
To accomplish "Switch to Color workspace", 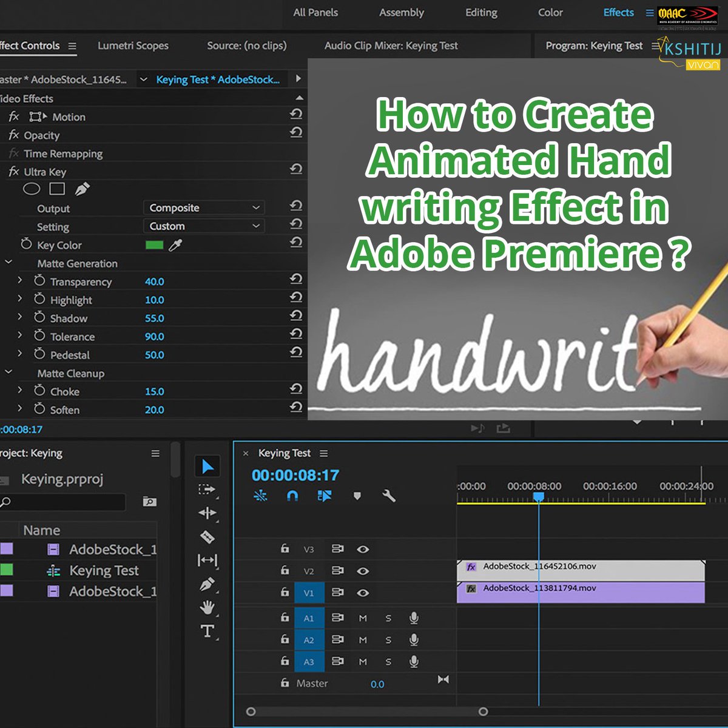I will 550,12.
